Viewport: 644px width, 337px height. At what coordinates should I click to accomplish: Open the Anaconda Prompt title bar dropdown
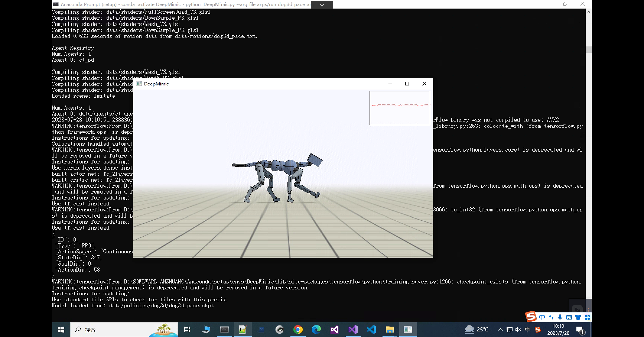click(x=321, y=5)
